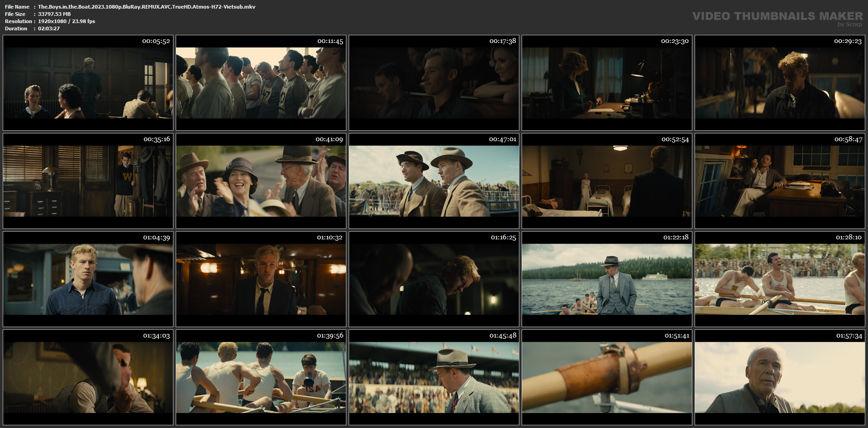This screenshot has width=868, height=428.
Task: Select the thumbnail timestamped 00:11:45
Action: coord(261,83)
